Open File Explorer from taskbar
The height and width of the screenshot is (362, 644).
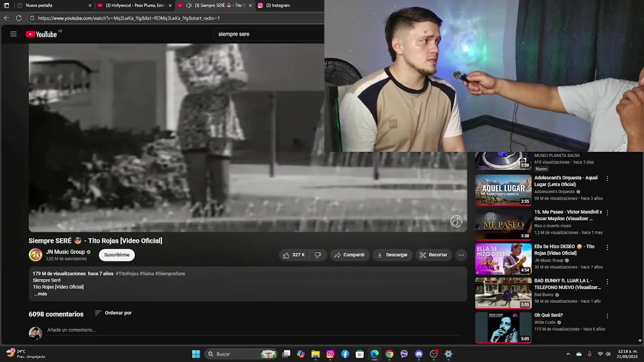(315, 354)
